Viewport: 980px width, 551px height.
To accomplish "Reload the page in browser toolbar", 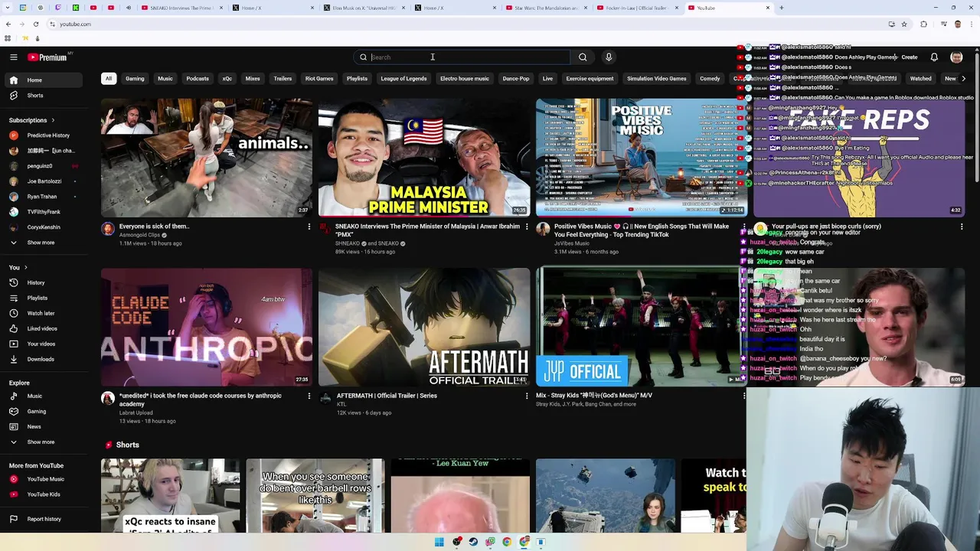I will click(35, 24).
